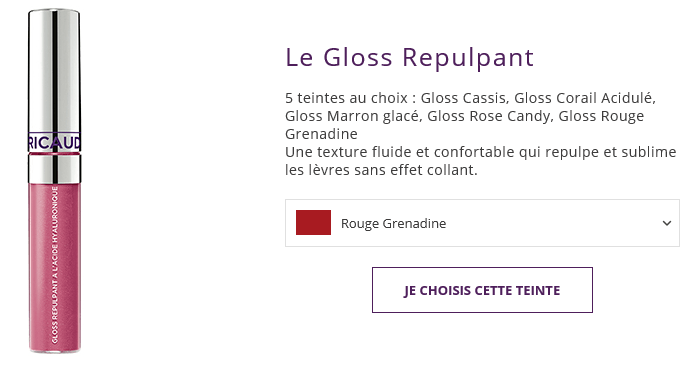Click the Rouge Grenadine label in dropdown
Image resolution: width=696 pixels, height=370 pixels.
coord(393,223)
